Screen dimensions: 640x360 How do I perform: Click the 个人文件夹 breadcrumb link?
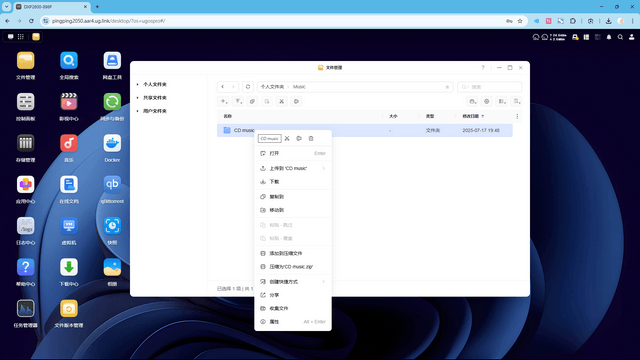pyautogui.click(x=272, y=87)
